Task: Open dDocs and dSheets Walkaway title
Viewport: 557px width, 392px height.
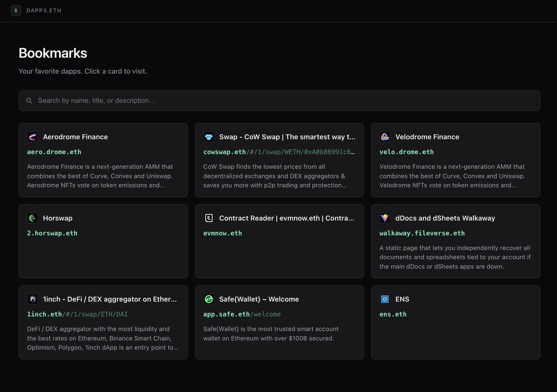Action: (445, 218)
